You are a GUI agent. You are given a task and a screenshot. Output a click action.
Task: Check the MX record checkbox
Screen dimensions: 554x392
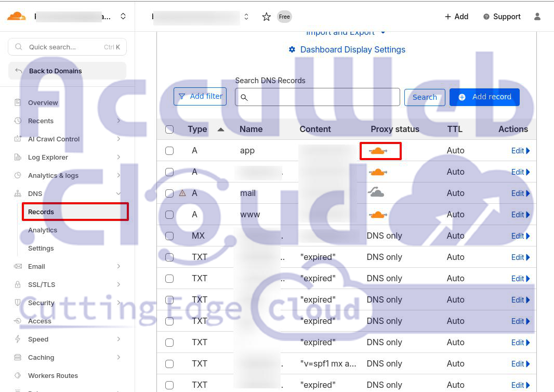coord(169,236)
